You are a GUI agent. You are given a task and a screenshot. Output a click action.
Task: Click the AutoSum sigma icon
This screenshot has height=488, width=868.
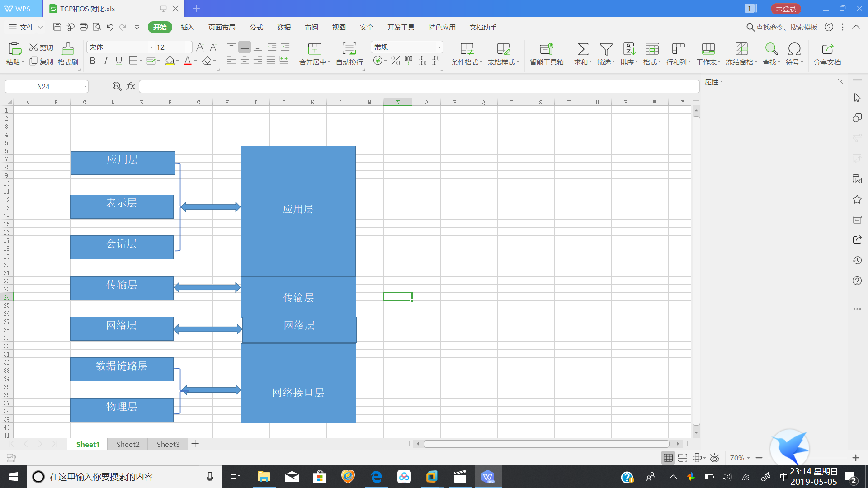[583, 49]
